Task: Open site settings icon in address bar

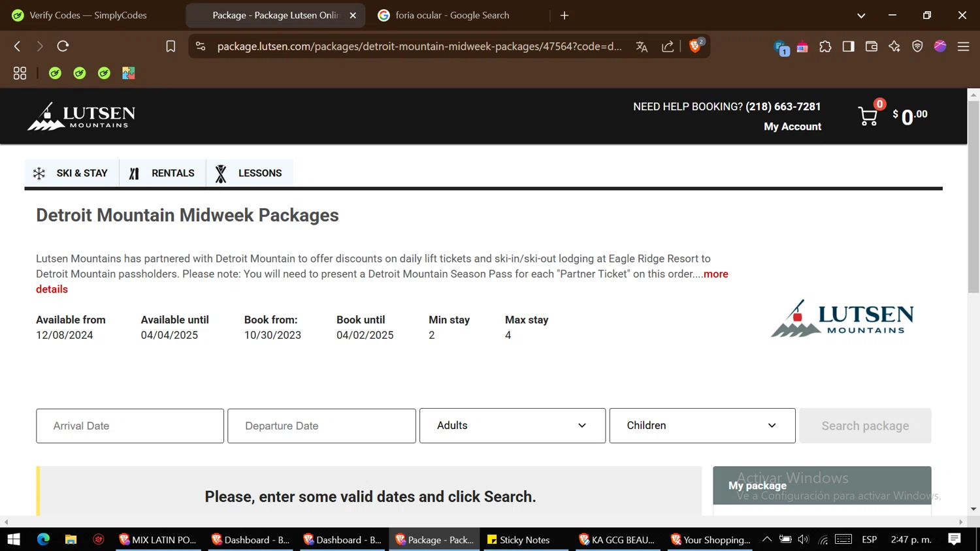Action: [201, 46]
